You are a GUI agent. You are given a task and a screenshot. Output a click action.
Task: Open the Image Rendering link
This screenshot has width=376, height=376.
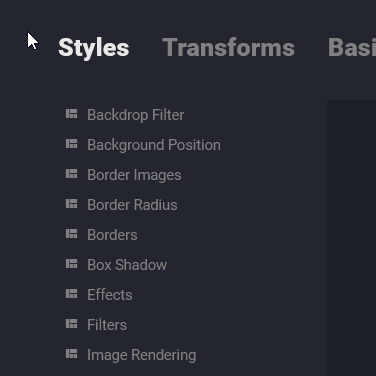click(142, 355)
